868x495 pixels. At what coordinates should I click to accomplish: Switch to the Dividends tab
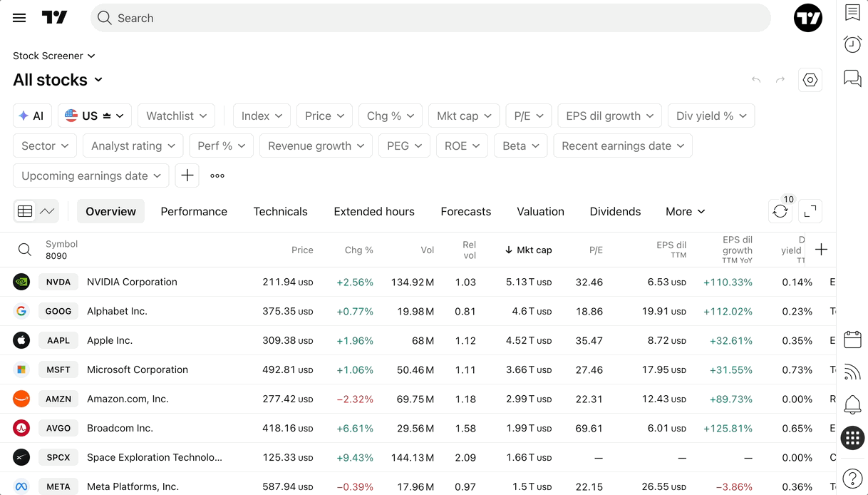[x=615, y=211]
